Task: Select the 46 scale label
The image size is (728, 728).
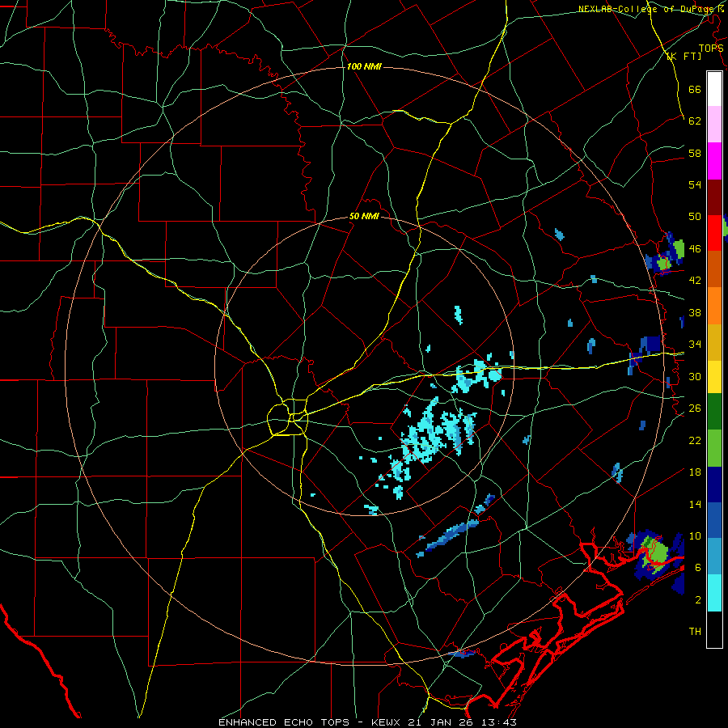Action: point(695,248)
